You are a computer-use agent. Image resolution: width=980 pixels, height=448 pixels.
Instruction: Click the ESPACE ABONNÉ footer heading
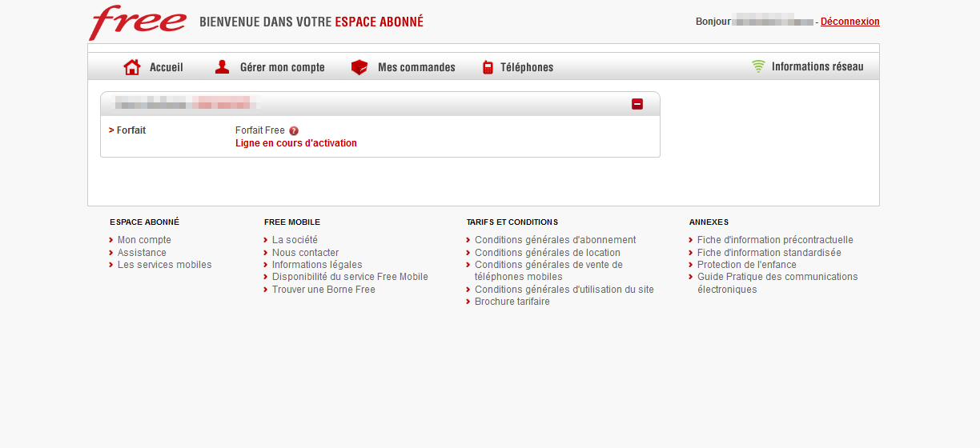point(145,222)
